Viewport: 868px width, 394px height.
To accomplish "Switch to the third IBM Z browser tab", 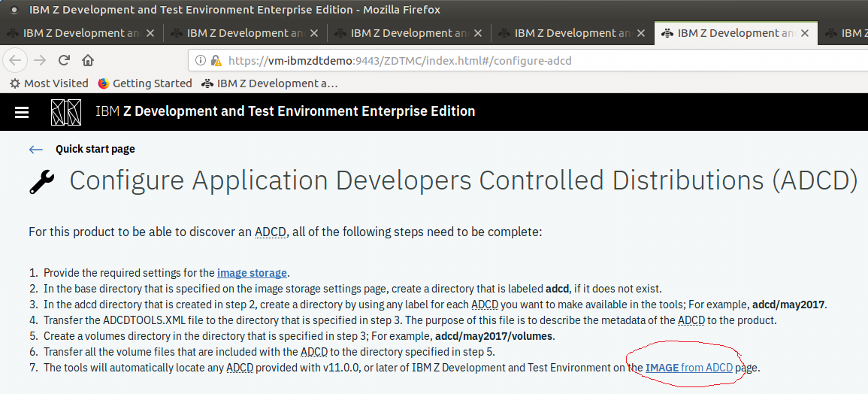I will click(x=409, y=32).
